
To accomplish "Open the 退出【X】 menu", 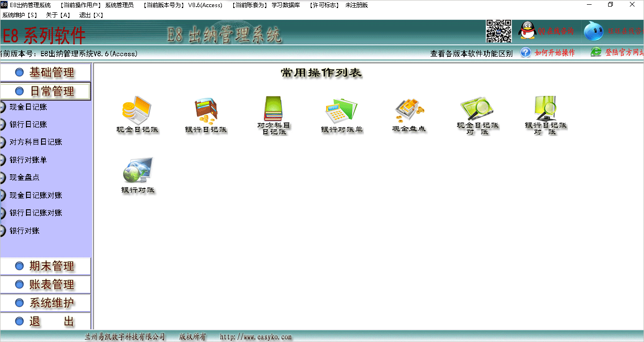I will point(91,15).
